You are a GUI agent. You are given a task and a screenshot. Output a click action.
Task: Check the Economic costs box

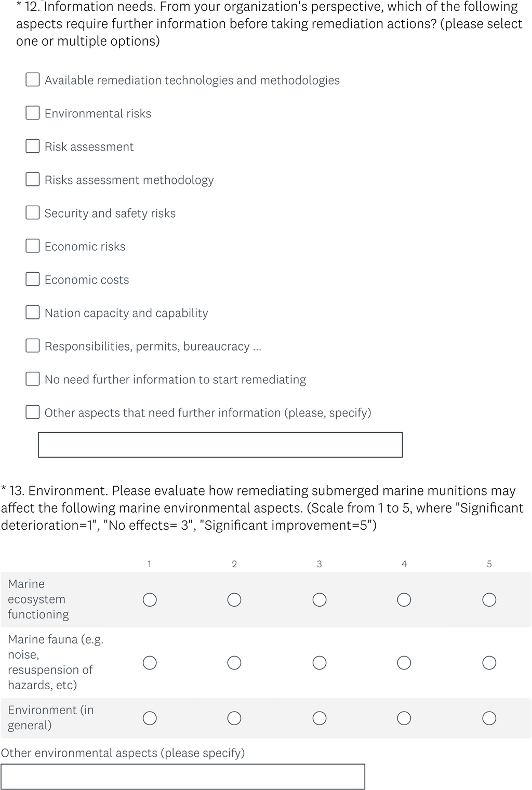[33, 279]
